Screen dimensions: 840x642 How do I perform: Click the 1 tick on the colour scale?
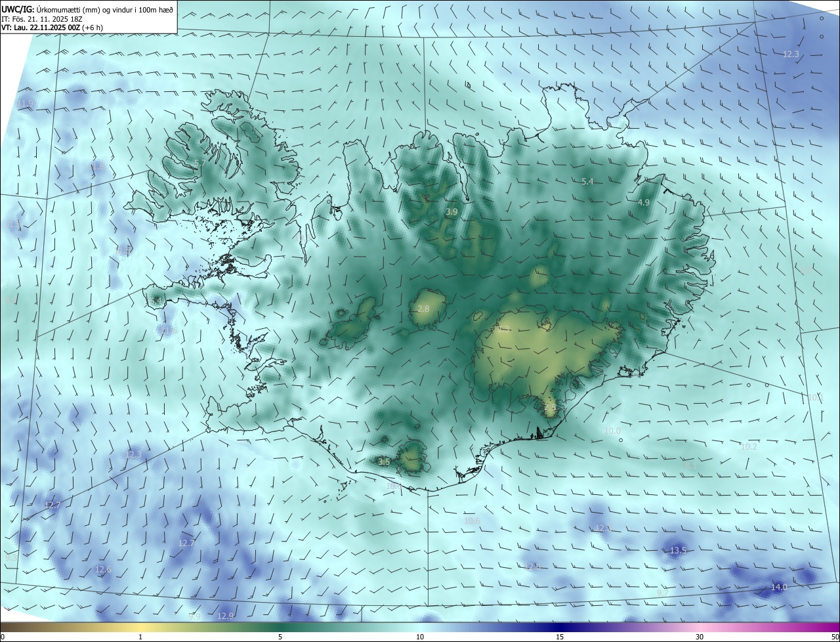[x=140, y=637]
